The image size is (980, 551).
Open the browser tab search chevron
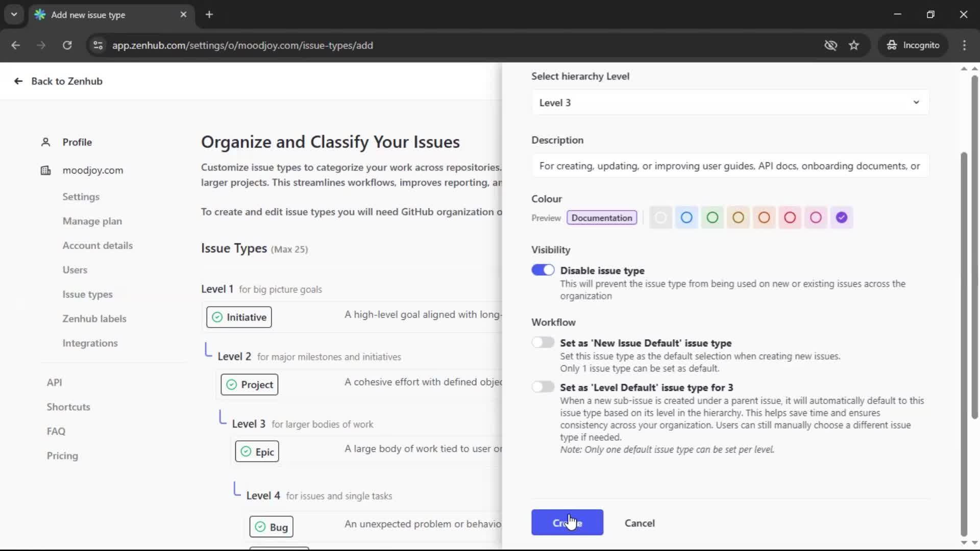pos(14,14)
